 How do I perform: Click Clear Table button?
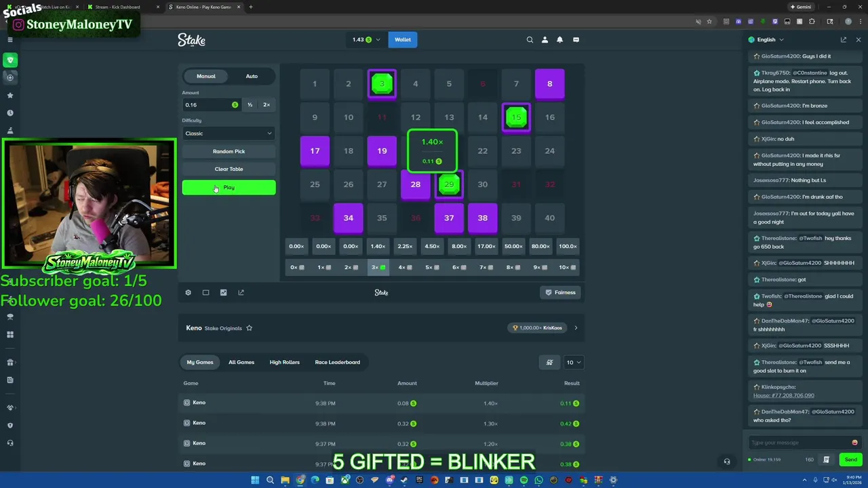coord(229,169)
